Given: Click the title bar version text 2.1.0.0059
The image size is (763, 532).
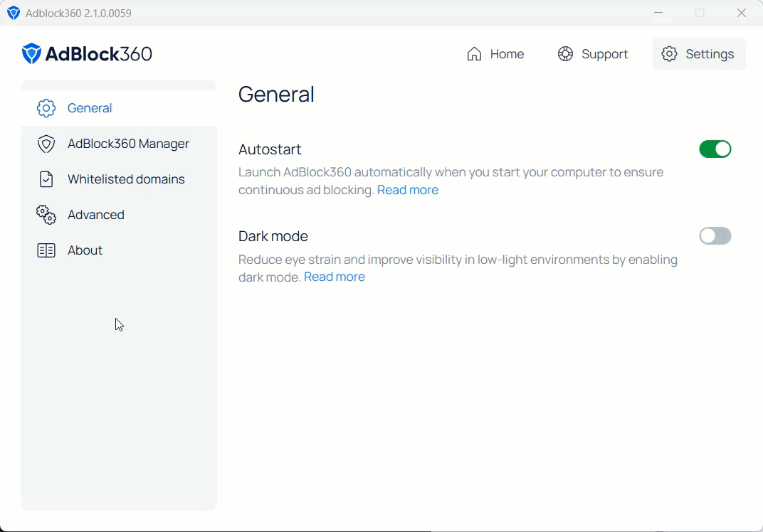Looking at the screenshot, I should pyautogui.click(x=107, y=13).
